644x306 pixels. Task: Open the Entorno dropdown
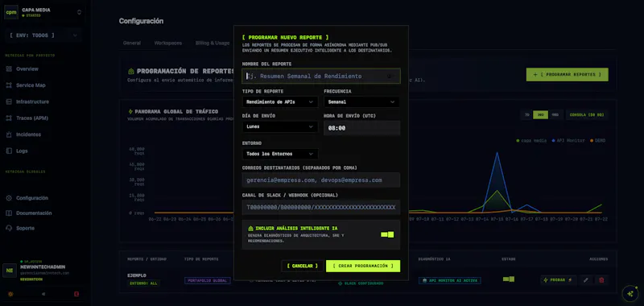[280, 154]
